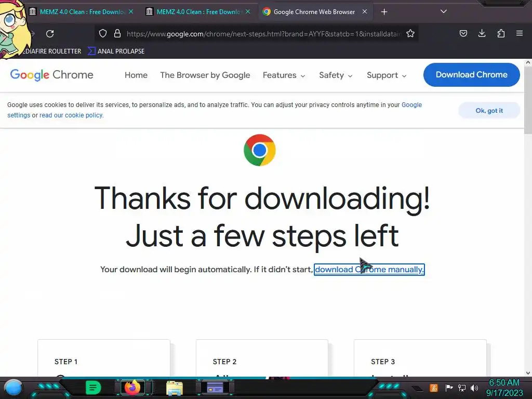
Task: Click the scrollbar up arrow
Action: (528, 62)
